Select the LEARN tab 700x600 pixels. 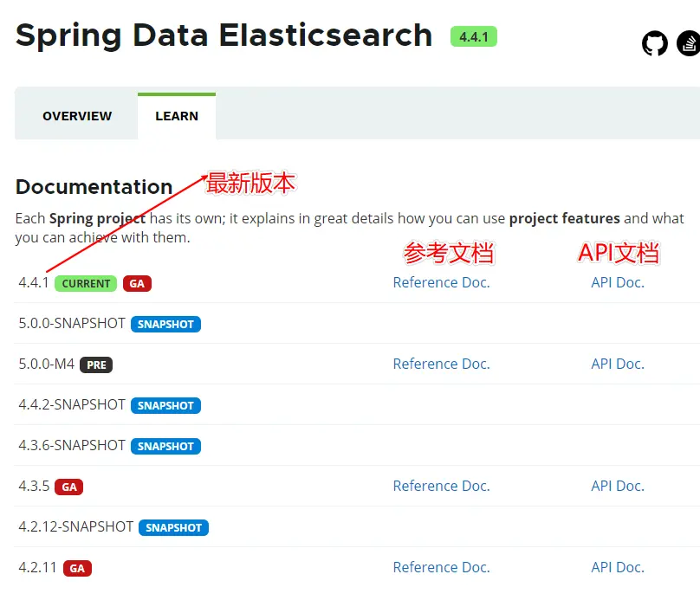177,116
